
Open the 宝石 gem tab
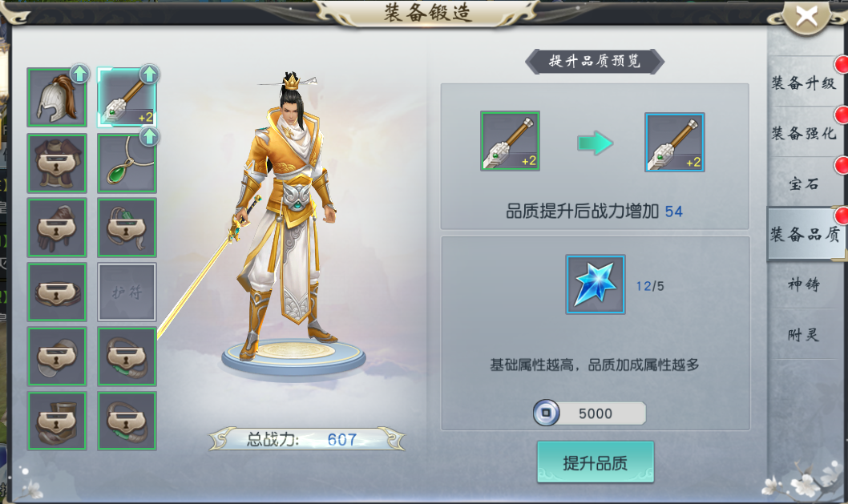804,183
